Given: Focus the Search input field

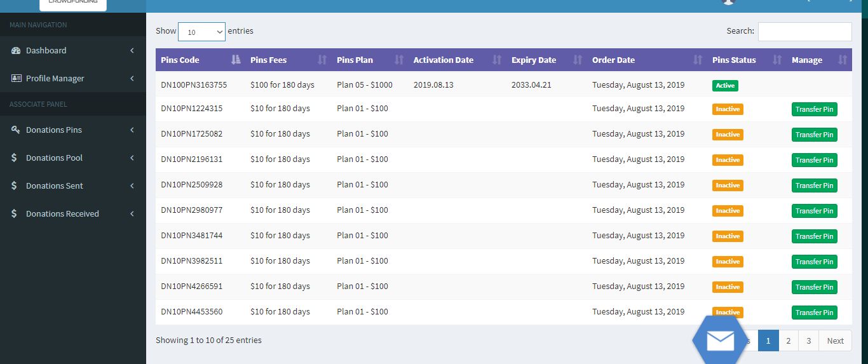Looking at the screenshot, I should click(804, 31).
